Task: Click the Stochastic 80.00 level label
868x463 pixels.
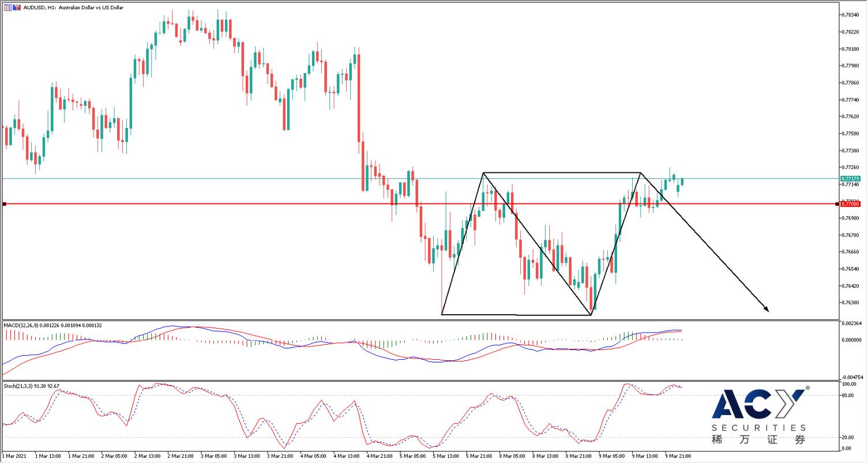Action: (848, 396)
